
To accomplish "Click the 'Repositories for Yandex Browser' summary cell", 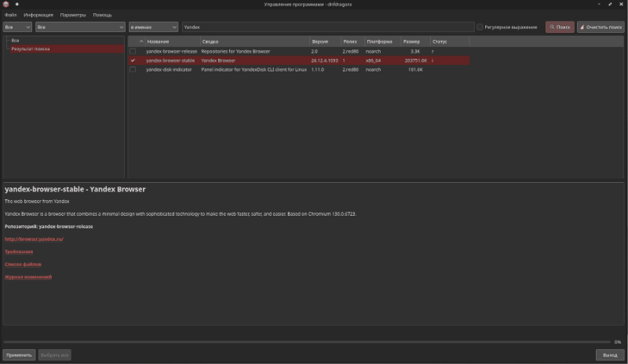I will pyautogui.click(x=235, y=51).
